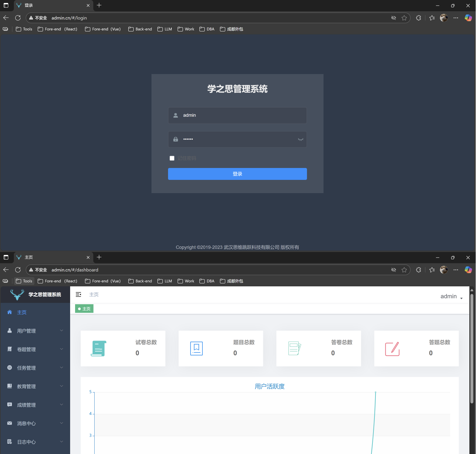Expand 任务管理 sidebar menu
This screenshot has height=454, width=476.
(x=35, y=368)
